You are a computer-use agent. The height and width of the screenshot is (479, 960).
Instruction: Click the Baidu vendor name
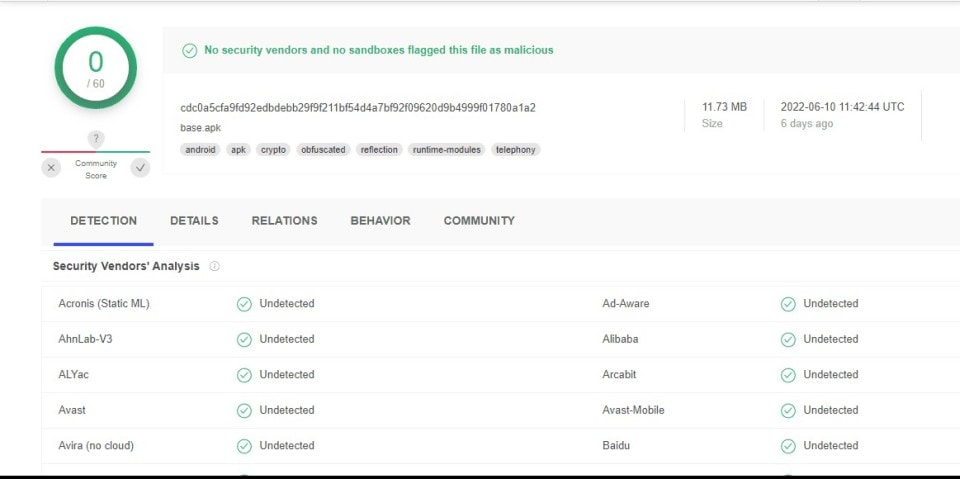click(x=616, y=446)
